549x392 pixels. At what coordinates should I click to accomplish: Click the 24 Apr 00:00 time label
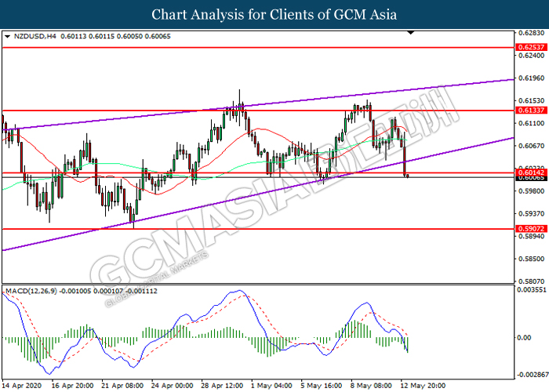coord(173,386)
